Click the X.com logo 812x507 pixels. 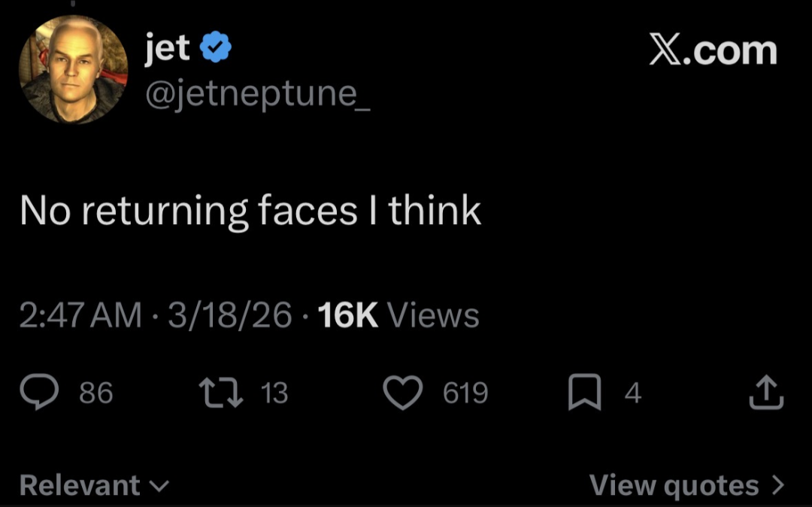[712, 50]
